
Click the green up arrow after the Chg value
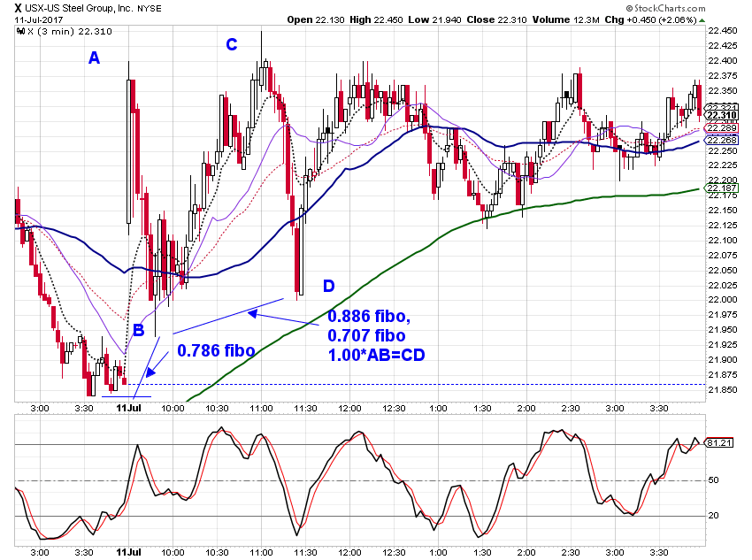(702, 20)
